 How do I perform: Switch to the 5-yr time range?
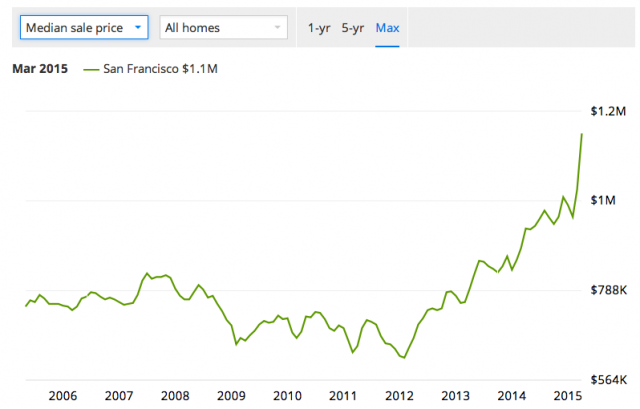[x=352, y=27]
